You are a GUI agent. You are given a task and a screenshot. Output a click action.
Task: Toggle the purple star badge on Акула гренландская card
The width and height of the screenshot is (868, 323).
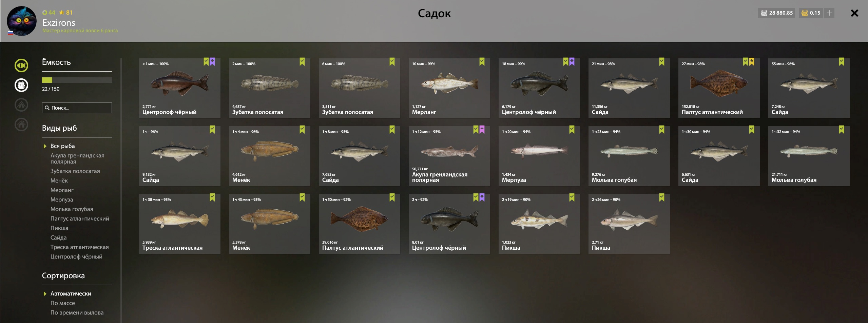[x=482, y=130]
